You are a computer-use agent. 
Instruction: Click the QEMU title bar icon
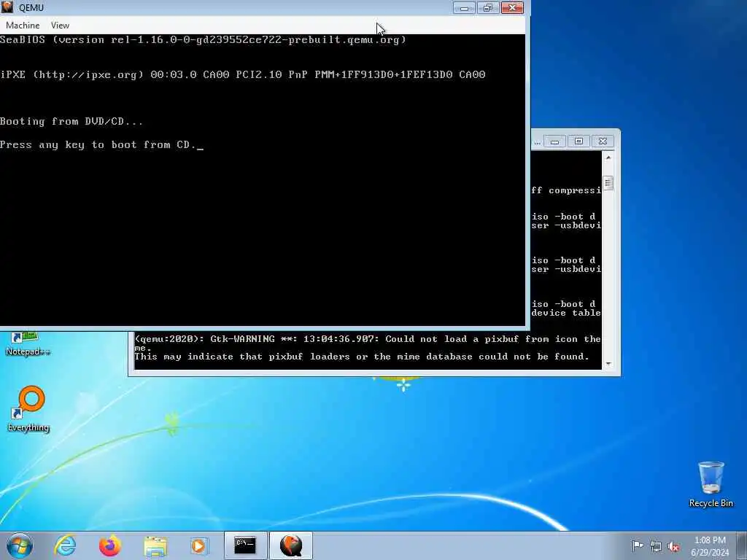(x=7, y=7)
